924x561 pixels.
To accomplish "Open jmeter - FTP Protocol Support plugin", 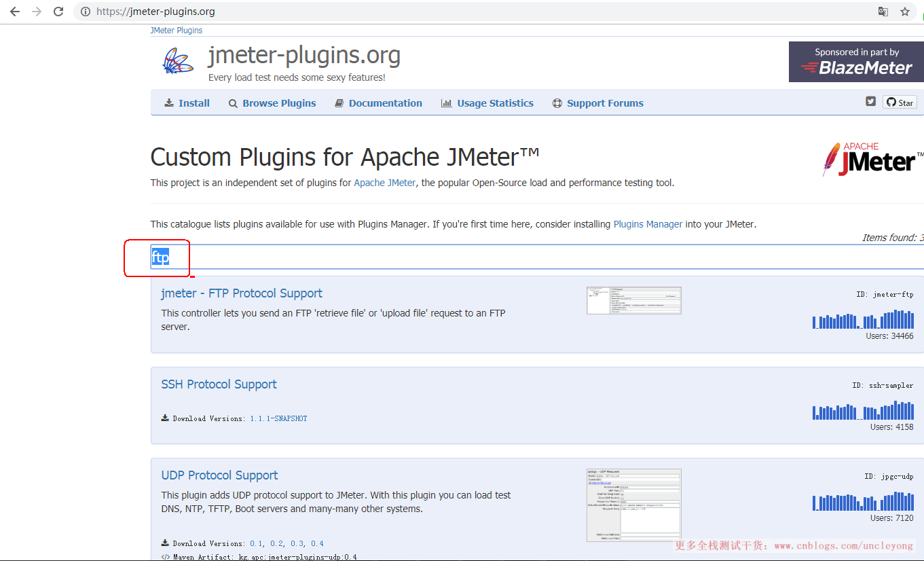I will [242, 293].
